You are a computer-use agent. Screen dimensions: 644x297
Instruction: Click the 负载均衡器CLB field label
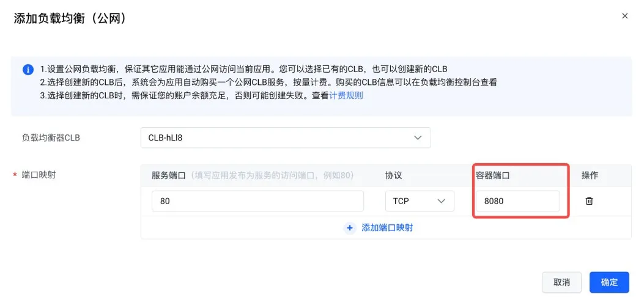(51, 137)
